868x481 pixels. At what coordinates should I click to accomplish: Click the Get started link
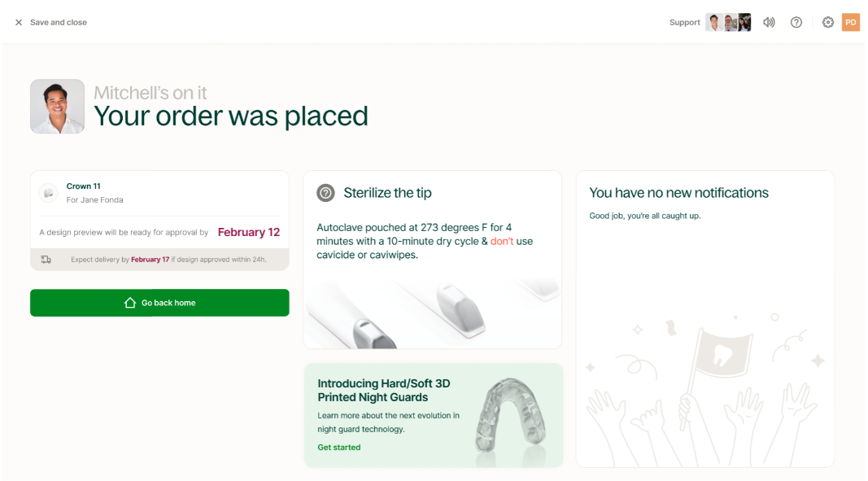[x=339, y=448]
